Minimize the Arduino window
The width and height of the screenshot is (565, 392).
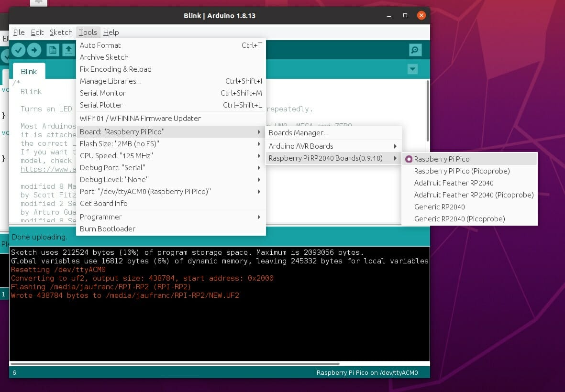(x=389, y=15)
